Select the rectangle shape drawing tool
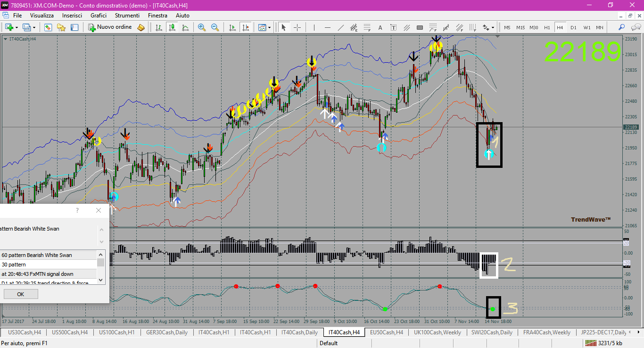This screenshot has width=644, height=348. (x=420, y=27)
